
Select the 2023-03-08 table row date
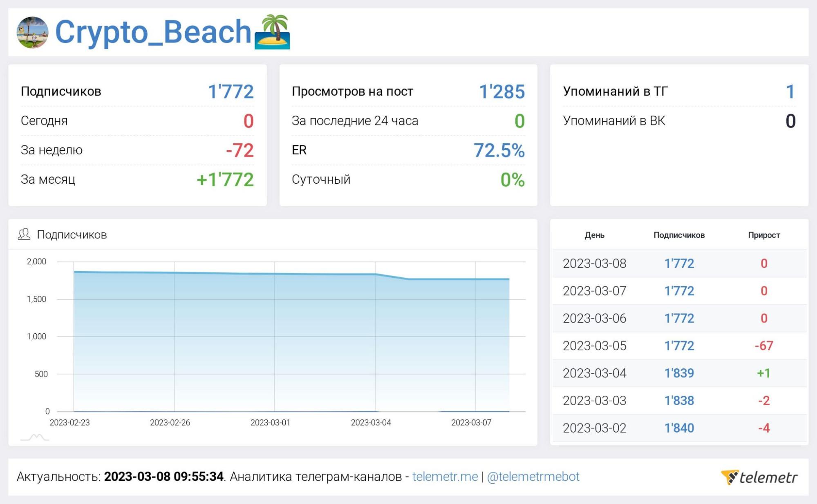point(595,263)
